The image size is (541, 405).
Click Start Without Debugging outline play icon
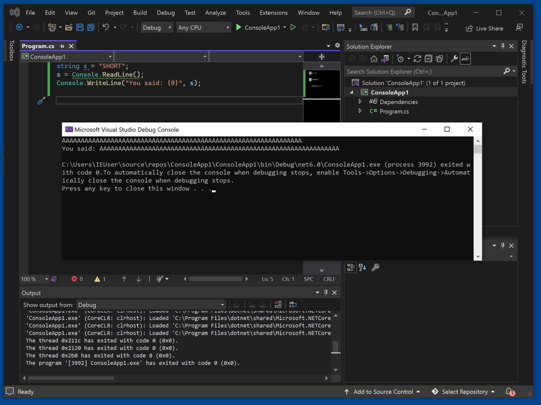pos(293,27)
